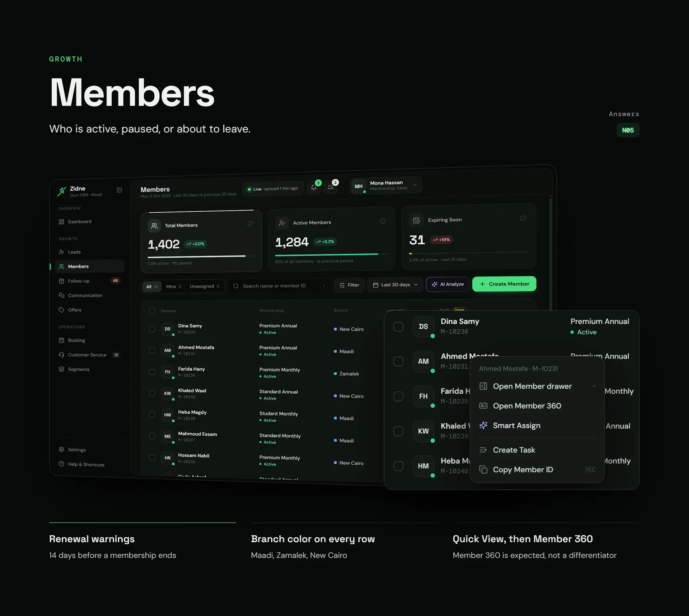Switch to the Mine tab
The height and width of the screenshot is (616, 689).
pyautogui.click(x=174, y=286)
